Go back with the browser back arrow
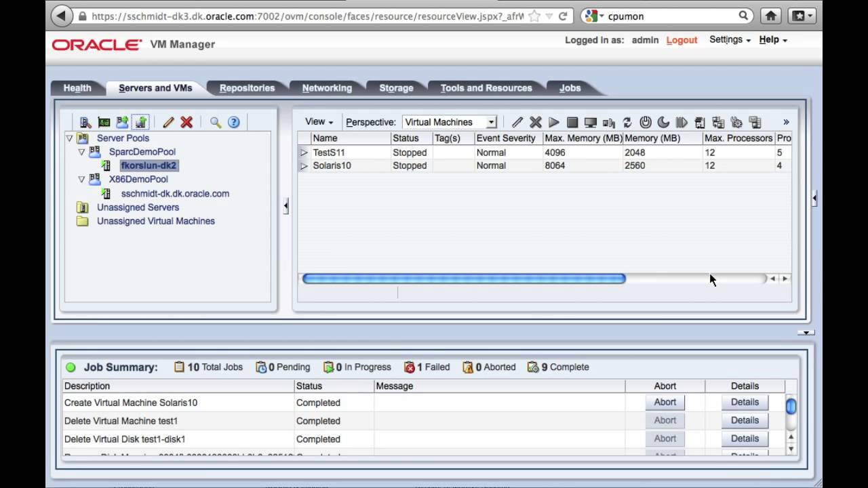 click(62, 16)
